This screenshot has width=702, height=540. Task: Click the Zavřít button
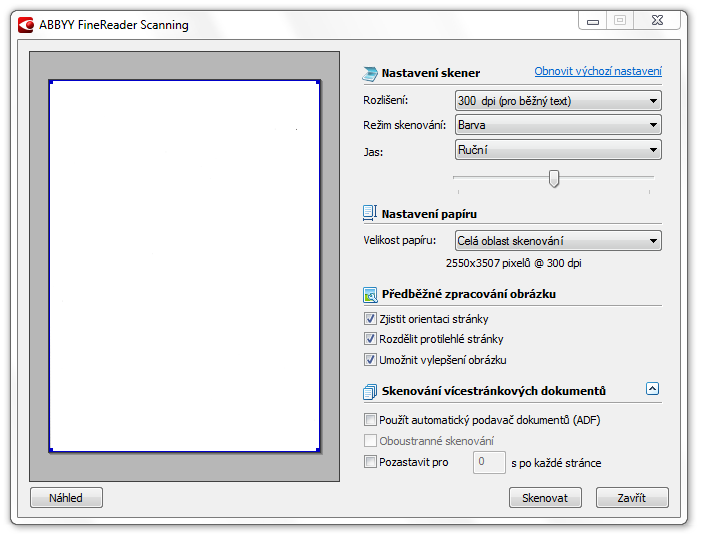coord(632,498)
